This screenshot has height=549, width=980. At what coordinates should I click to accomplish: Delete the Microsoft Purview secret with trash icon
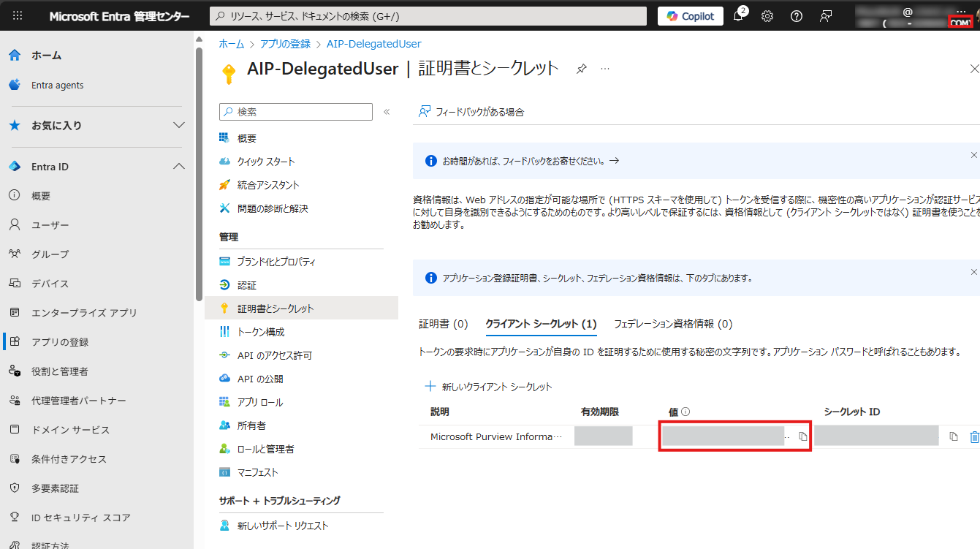[973, 436]
